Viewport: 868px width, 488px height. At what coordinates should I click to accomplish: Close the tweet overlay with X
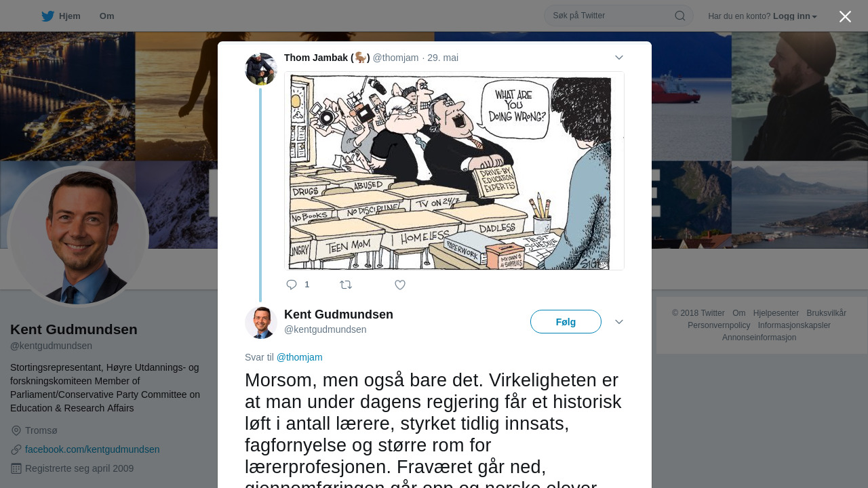click(x=845, y=16)
